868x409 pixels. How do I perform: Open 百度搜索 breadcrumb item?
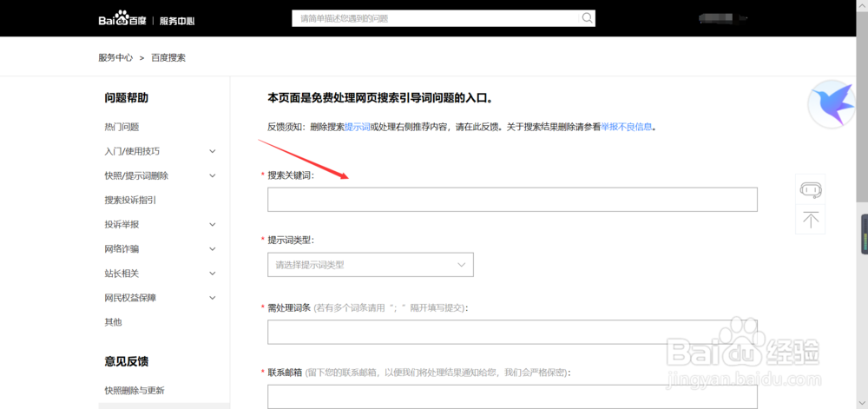point(168,57)
